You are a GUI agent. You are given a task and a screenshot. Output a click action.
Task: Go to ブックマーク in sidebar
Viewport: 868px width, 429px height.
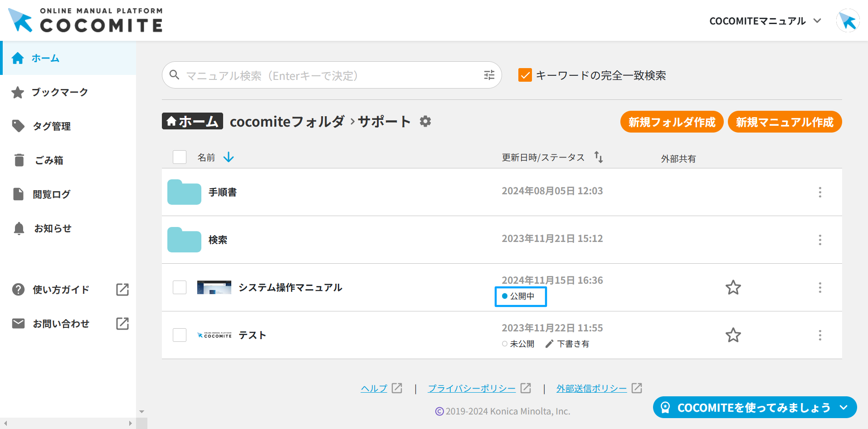60,92
